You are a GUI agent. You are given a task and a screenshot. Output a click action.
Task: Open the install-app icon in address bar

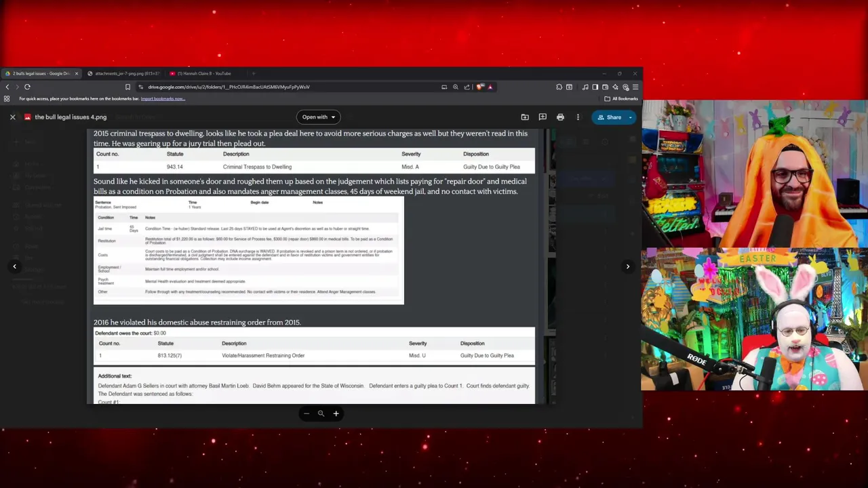coord(444,87)
